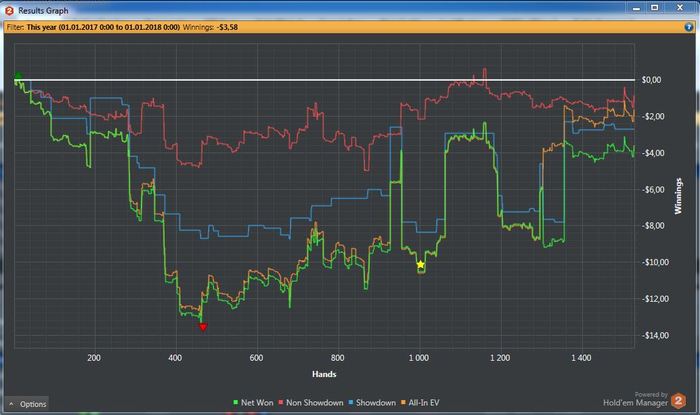Click the Results Graph window title
Viewport: 700px width, 415px height.
[43, 11]
